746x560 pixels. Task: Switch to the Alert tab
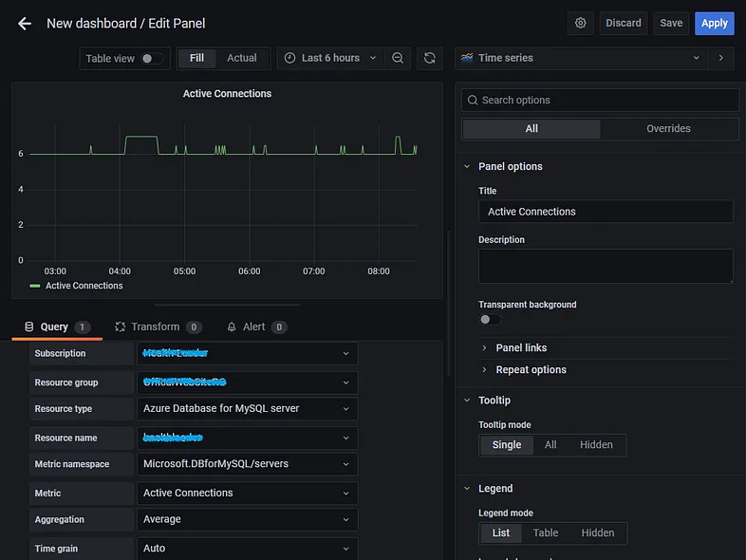257,327
